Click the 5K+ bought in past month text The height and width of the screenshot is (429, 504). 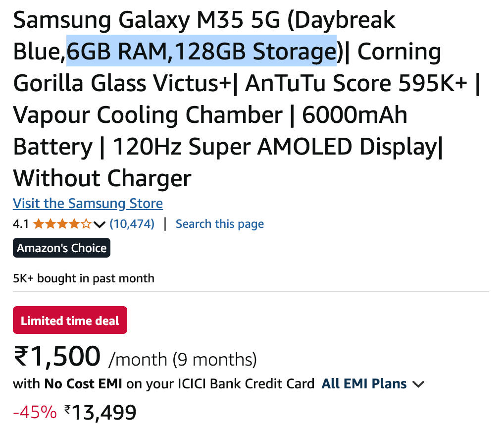(84, 278)
